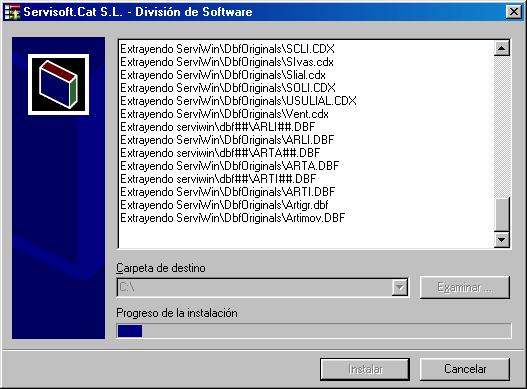Click the log scrollbar thumb
Screen dimensions: 527x389
tap(502, 214)
